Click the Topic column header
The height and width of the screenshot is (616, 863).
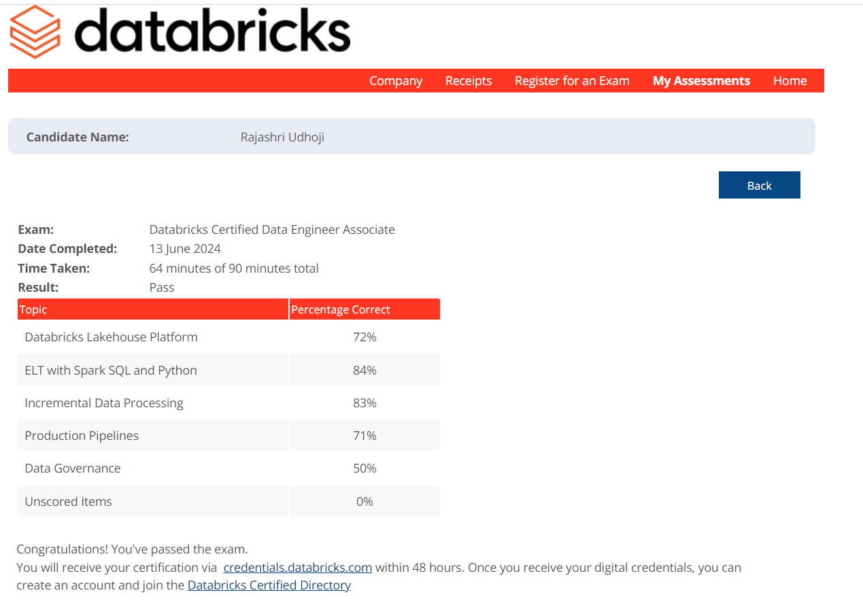(x=33, y=309)
